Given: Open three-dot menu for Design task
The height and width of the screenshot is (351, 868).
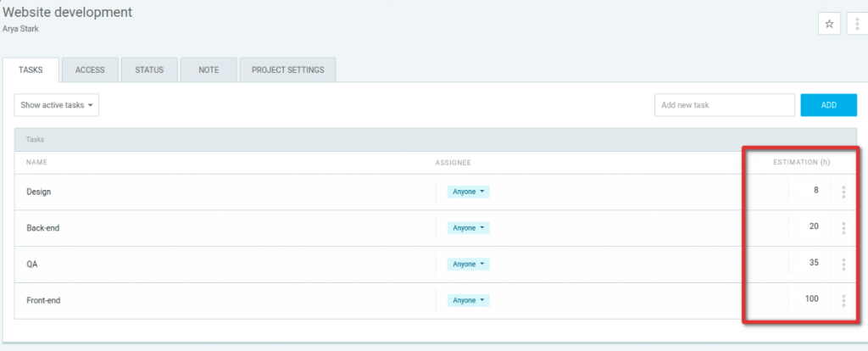Looking at the screenshot, I should pos(843,192).
